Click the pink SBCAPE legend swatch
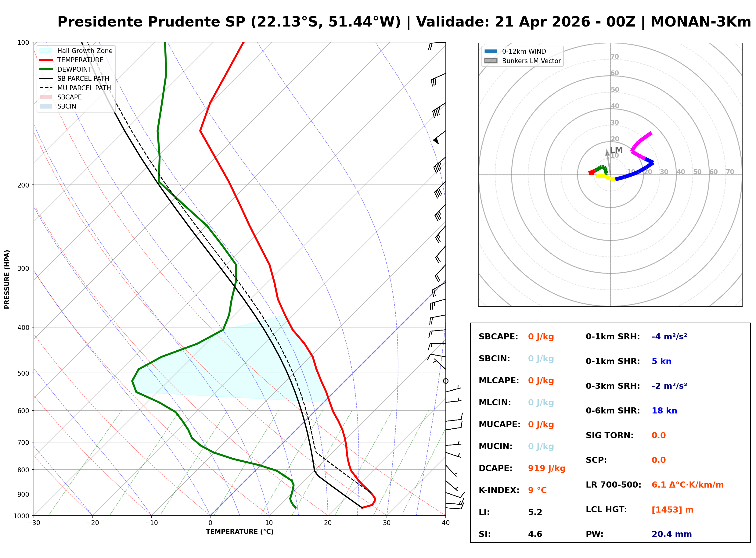 pyautogui.click(x=46, y=97)
